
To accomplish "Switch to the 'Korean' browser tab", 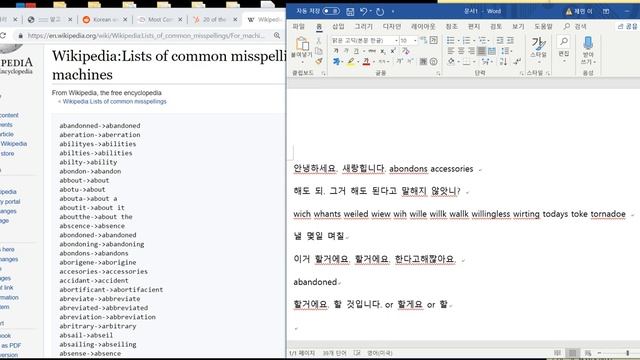I will point(104,19).
